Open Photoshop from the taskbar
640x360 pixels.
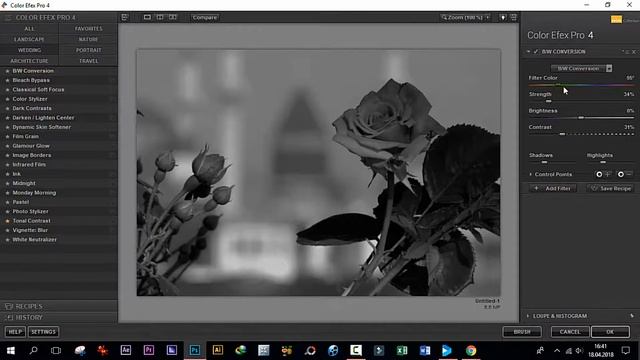[195, 350]
